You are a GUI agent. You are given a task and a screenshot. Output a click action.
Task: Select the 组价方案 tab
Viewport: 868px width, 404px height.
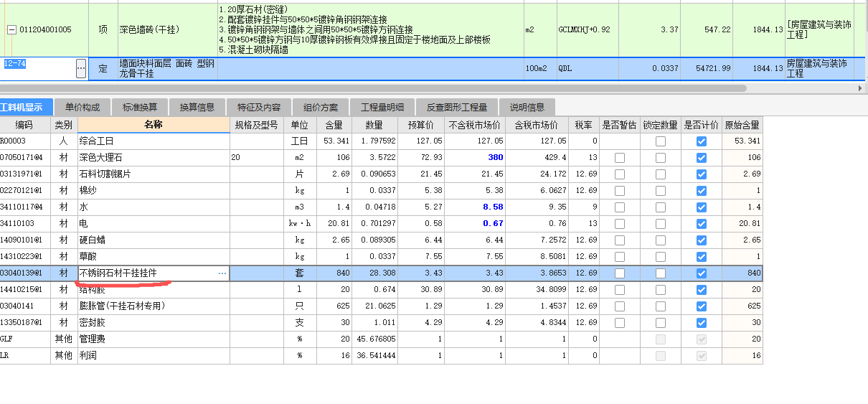[321, 108]
